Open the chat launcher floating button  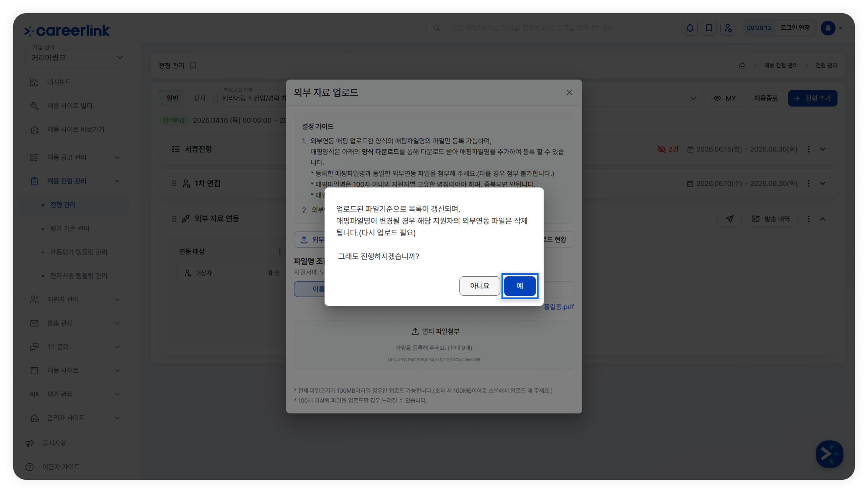[829, 454]
